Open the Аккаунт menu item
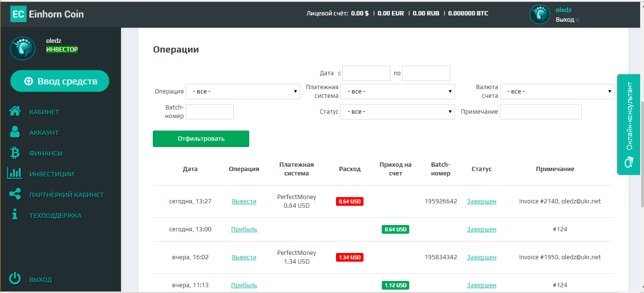 point(44,133)
